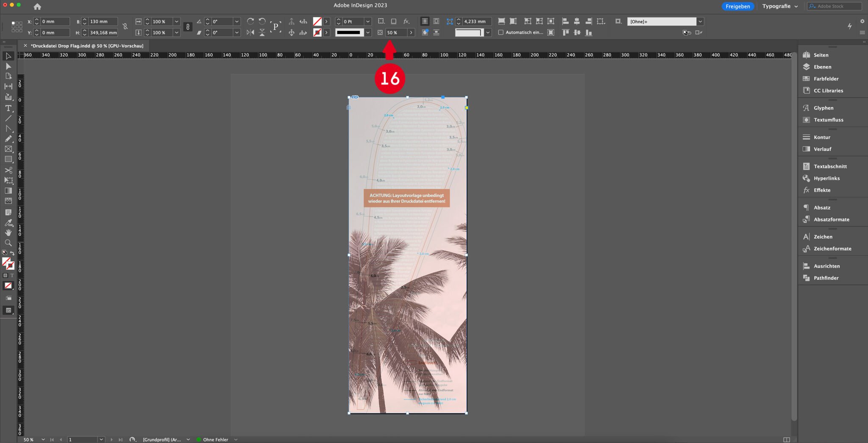
Task: Select the Type tool
Action: pyautogui.click(x=8, y=108)
